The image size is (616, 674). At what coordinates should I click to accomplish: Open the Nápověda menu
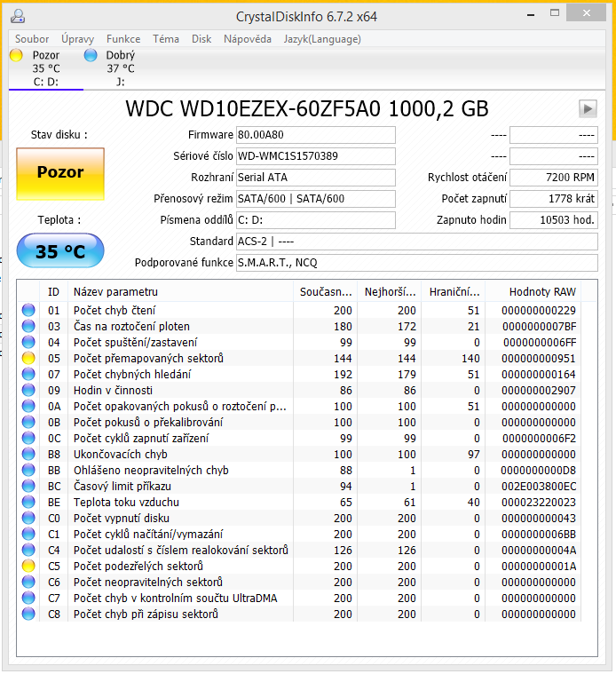click(248, 39)
